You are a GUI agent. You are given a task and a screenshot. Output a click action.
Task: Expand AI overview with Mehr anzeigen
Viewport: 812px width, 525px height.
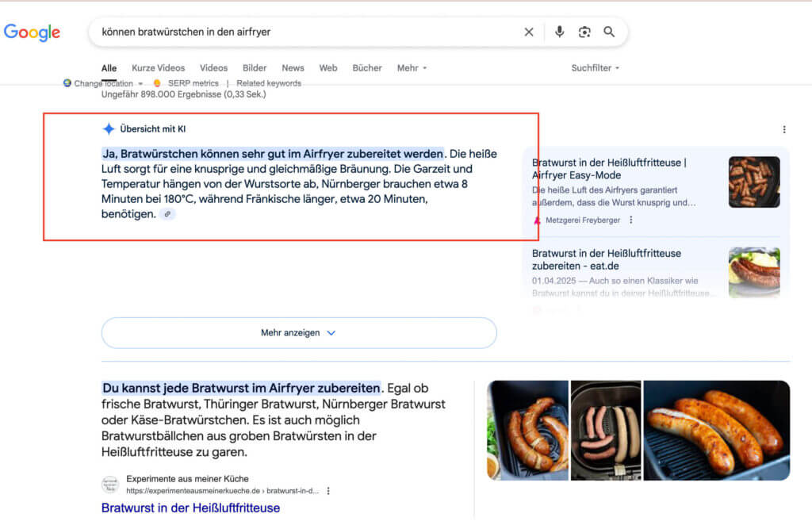[299, 333]
